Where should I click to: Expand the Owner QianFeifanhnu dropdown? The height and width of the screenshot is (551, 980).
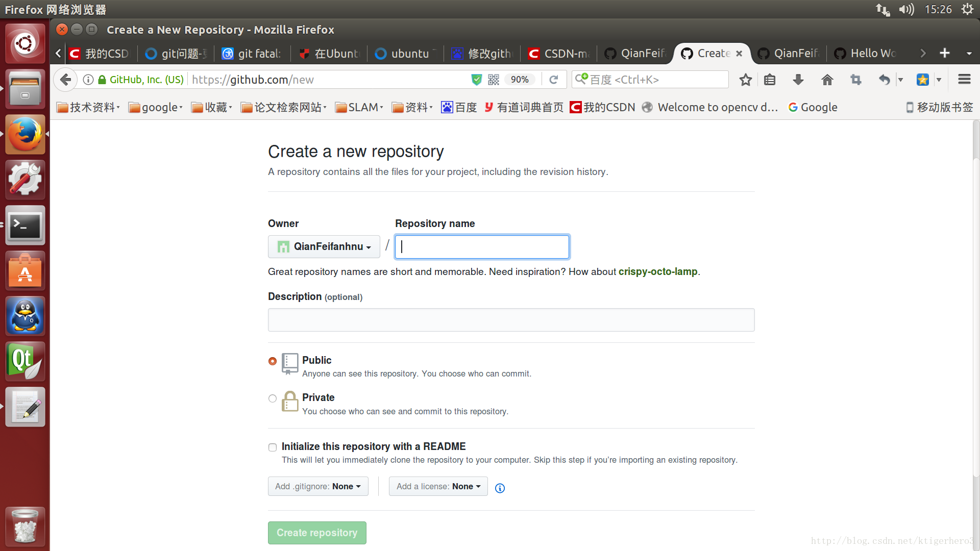coord(324,247)
